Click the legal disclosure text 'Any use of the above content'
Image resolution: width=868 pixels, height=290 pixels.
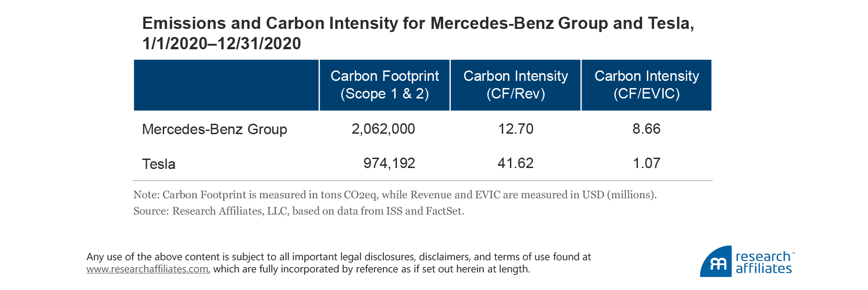[x=338, y=257]
